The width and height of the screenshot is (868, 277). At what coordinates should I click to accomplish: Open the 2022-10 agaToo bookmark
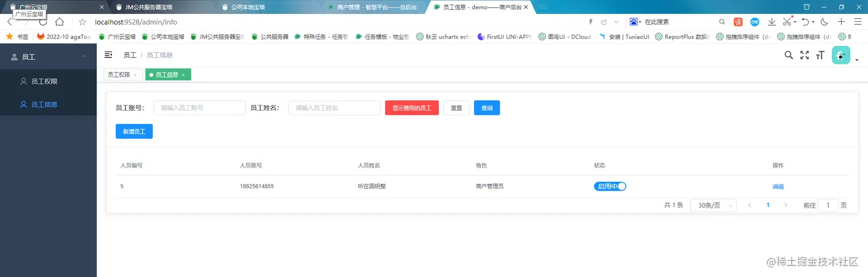[64, 36]
